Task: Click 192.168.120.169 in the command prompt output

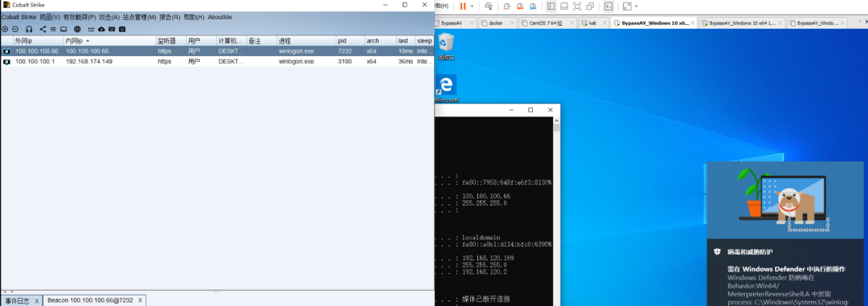Action: click(x=488, y=258)
